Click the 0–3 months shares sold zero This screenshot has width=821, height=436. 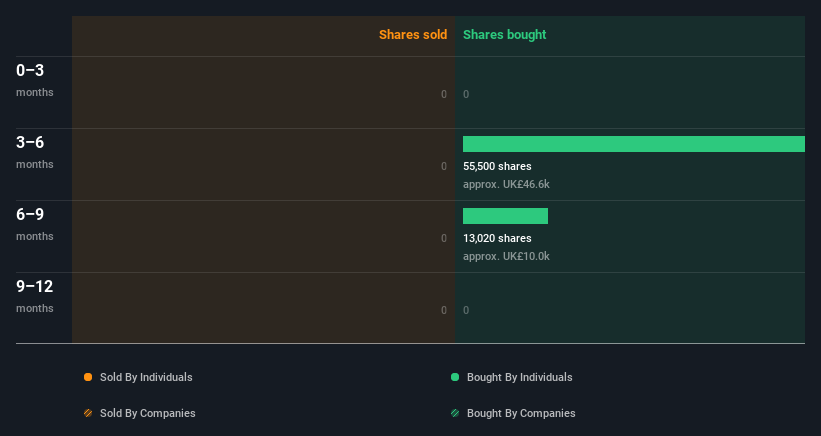coord(443,94)
